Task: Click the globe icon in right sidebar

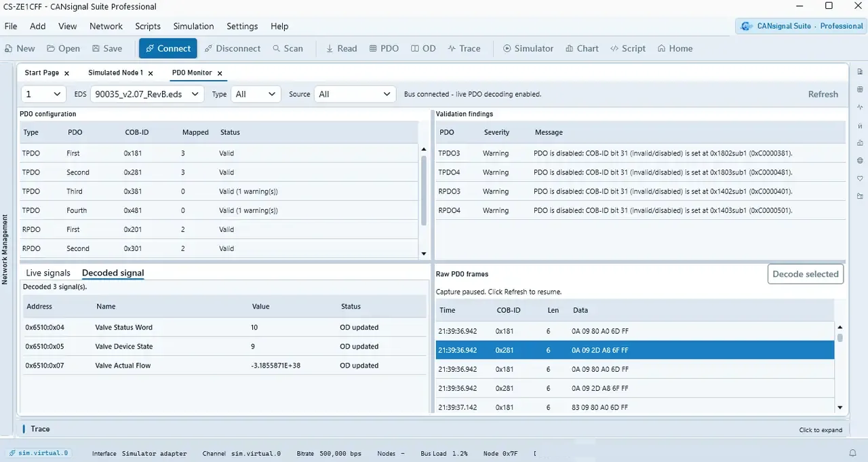Action: tap(860, 161)
